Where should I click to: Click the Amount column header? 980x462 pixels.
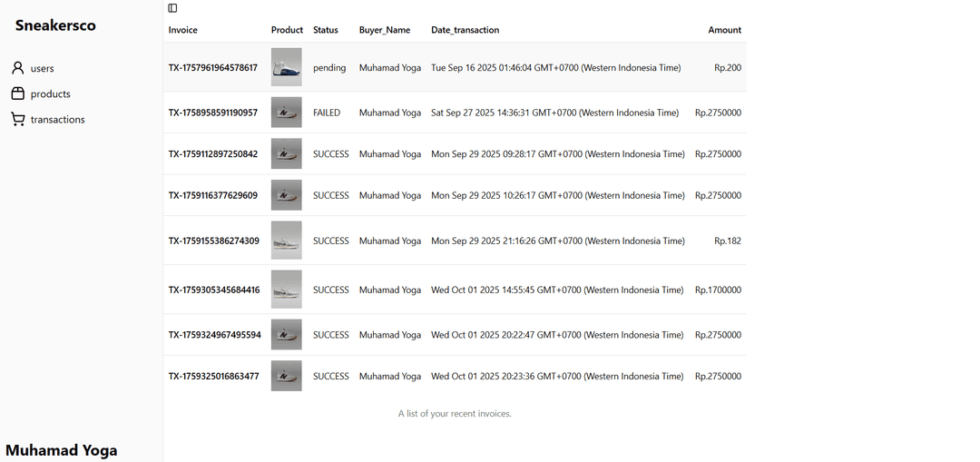pos(724,30)
